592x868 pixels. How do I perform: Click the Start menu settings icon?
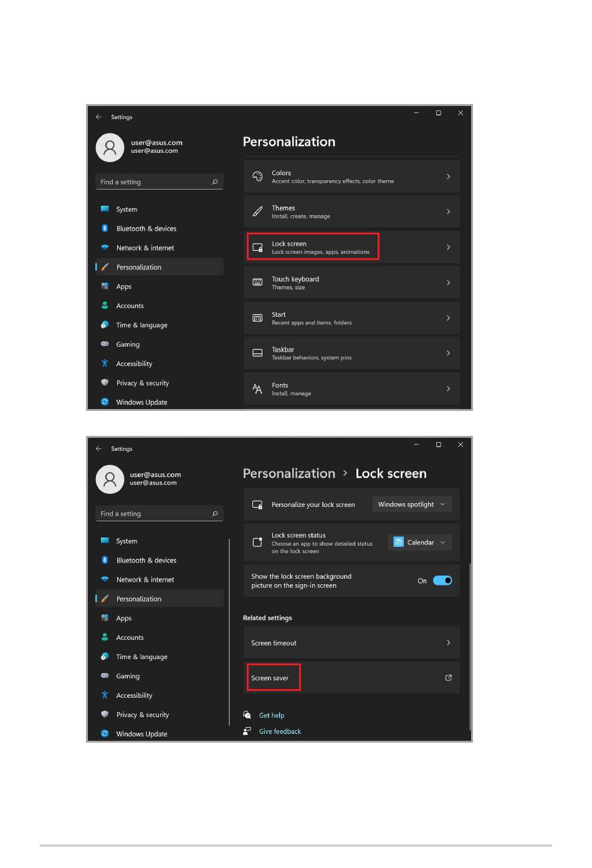[257, 318]
